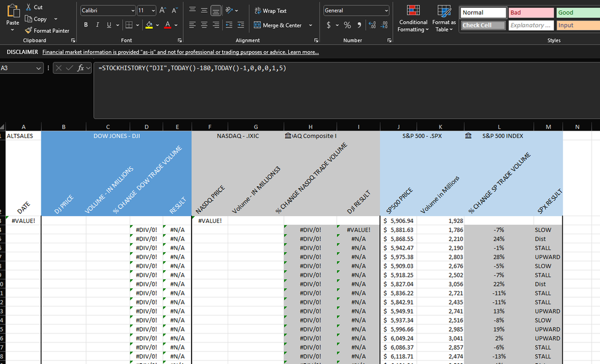Click the Increase Font Size icon
Image resolution: width=600 pixels, height=364 pixels.
coord(163,11)
